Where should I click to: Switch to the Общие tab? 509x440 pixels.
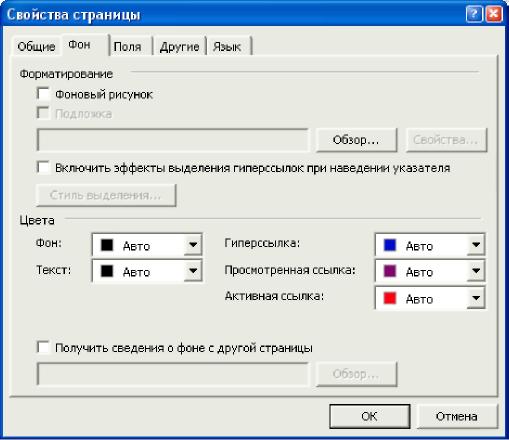36,47
